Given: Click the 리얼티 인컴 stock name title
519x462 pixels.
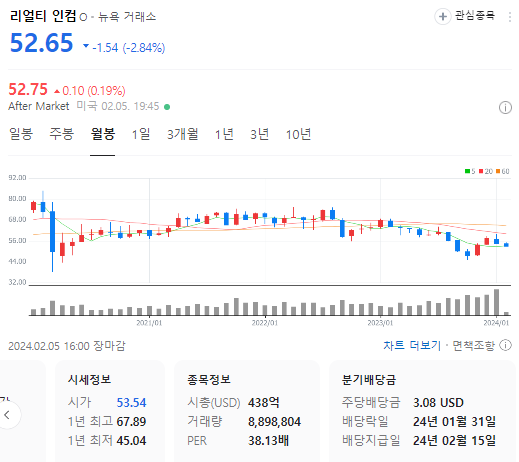Looking at the screenshot, I should [43, 16].
